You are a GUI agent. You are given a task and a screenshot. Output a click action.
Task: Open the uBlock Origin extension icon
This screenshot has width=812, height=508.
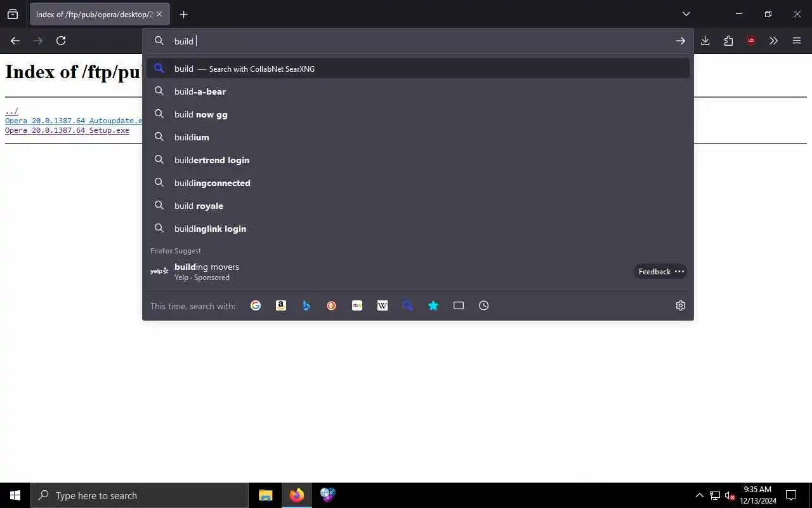(751, 41)
